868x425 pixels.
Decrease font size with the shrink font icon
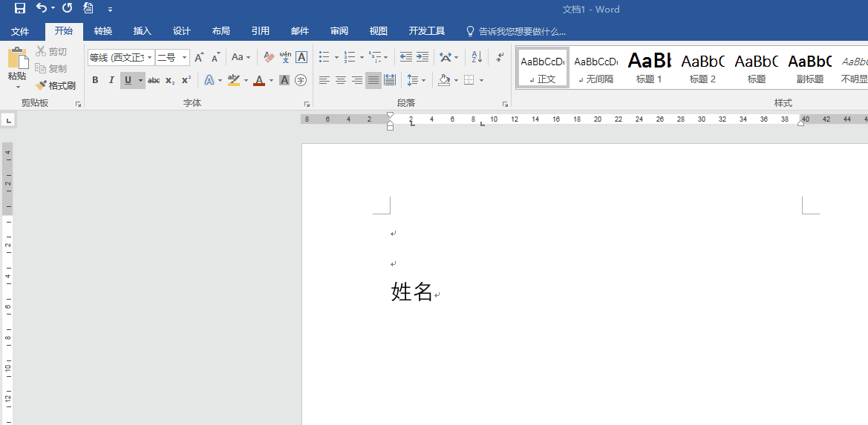click(216, 57)
